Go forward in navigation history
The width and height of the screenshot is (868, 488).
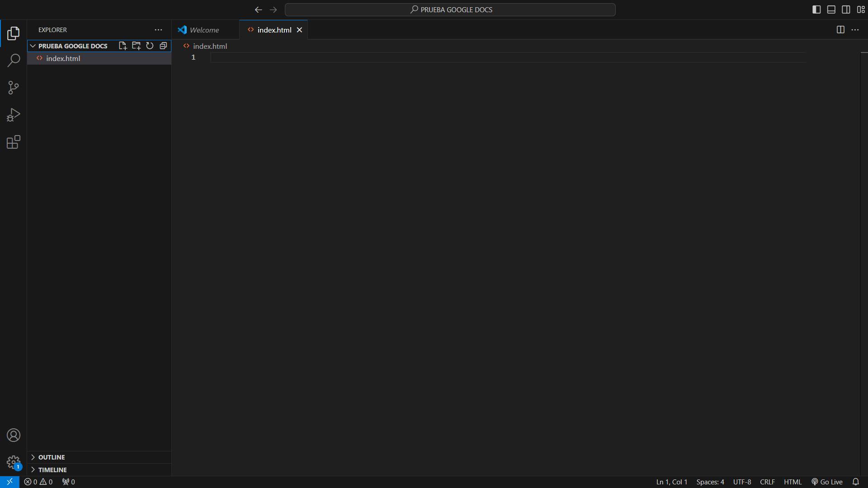273,9
